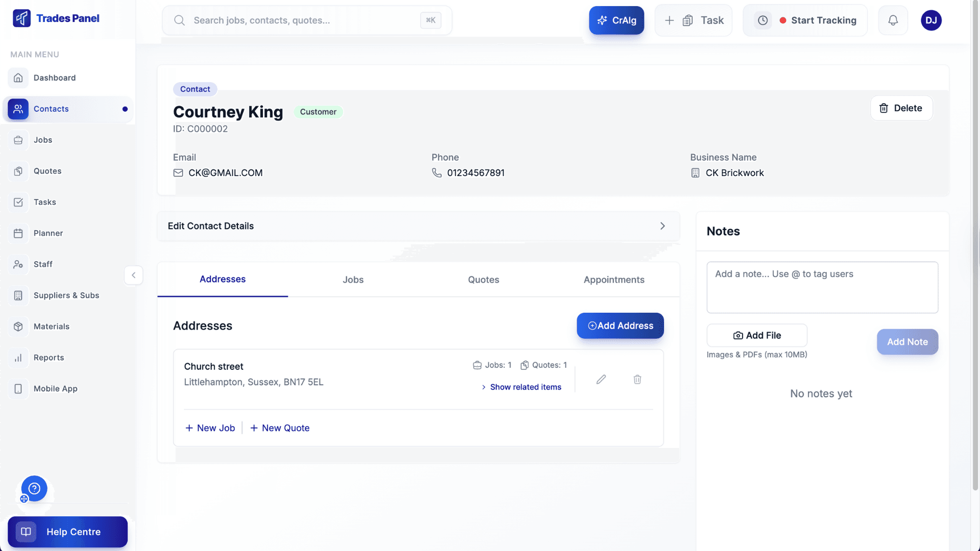
Task: Click the notifications bell
Action: [x=893, y=20]
